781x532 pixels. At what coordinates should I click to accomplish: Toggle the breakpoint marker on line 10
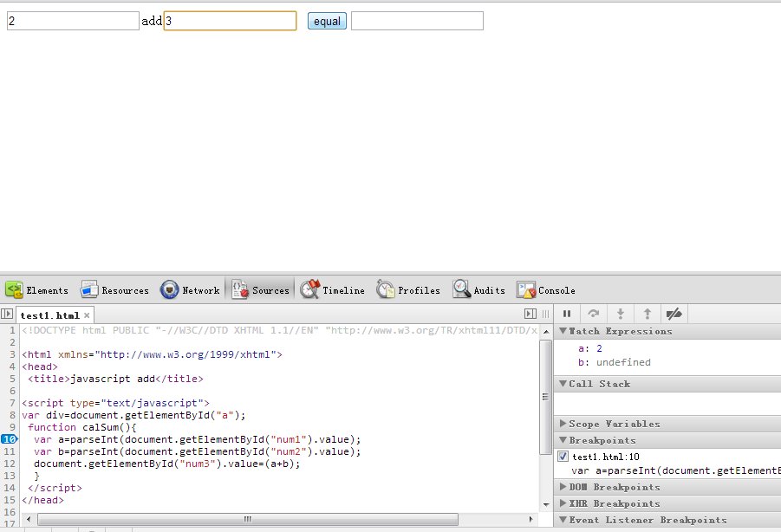[10, 439]
